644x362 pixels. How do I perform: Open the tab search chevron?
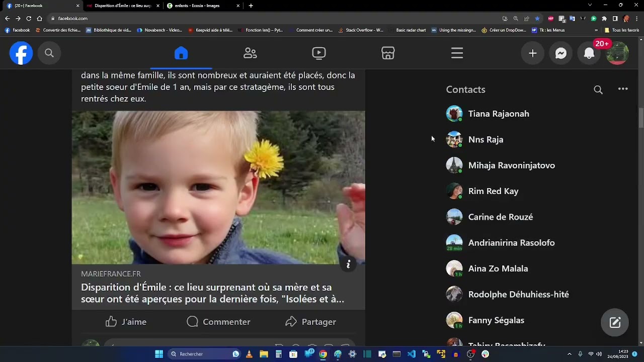tap(590, 5)
